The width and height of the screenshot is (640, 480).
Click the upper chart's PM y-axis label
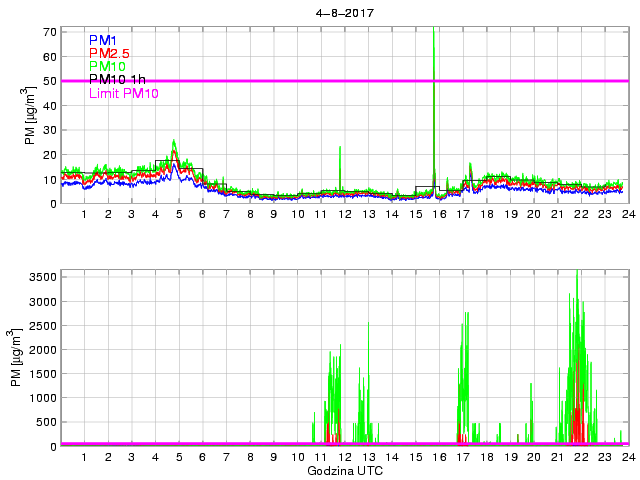pyautogui.click(x=31, y=116)
